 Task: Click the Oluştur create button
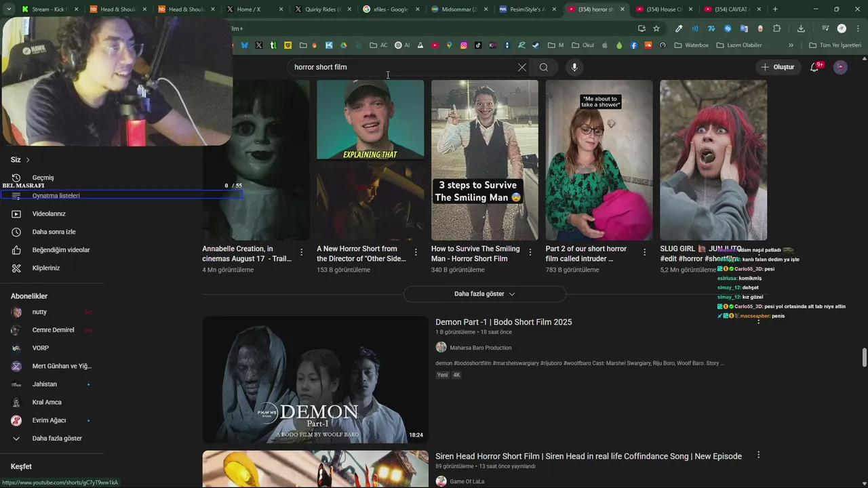777,67
